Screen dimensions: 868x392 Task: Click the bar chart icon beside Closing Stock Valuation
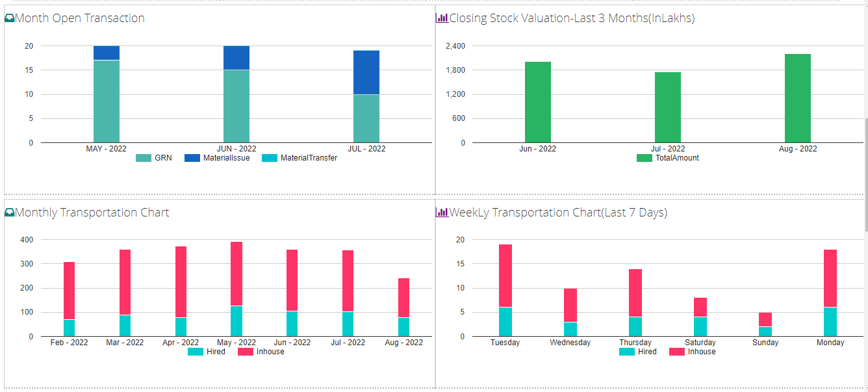click(442, 19)
